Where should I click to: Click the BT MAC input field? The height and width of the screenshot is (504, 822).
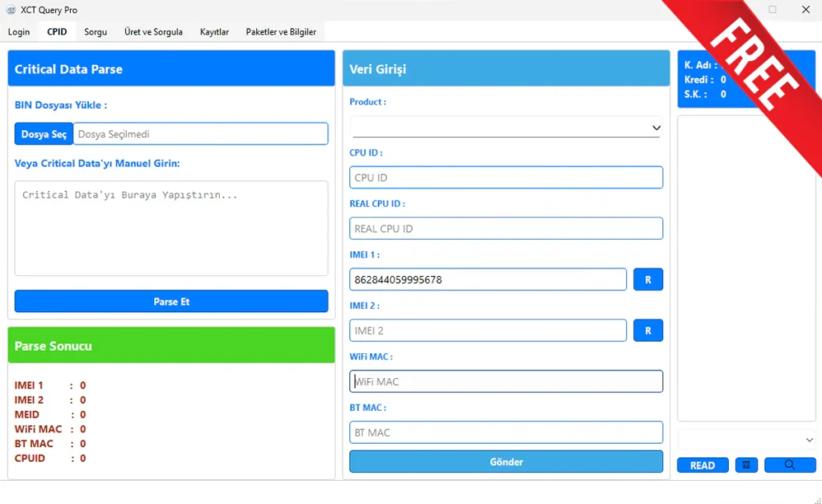click(506, 433)
